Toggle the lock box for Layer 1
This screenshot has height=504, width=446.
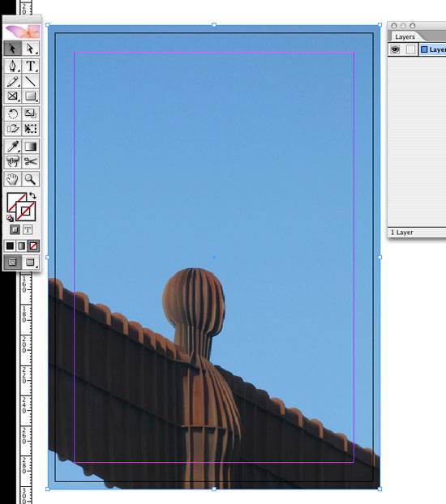click(x=410, y=49)
